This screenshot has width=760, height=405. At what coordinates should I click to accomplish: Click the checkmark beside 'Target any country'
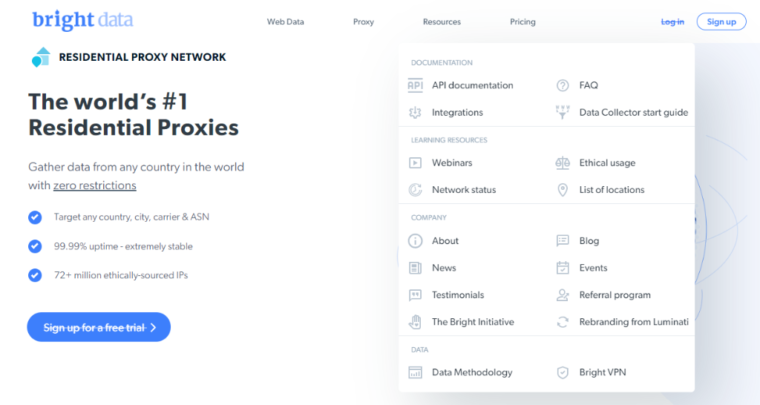(x=35, y=218)
